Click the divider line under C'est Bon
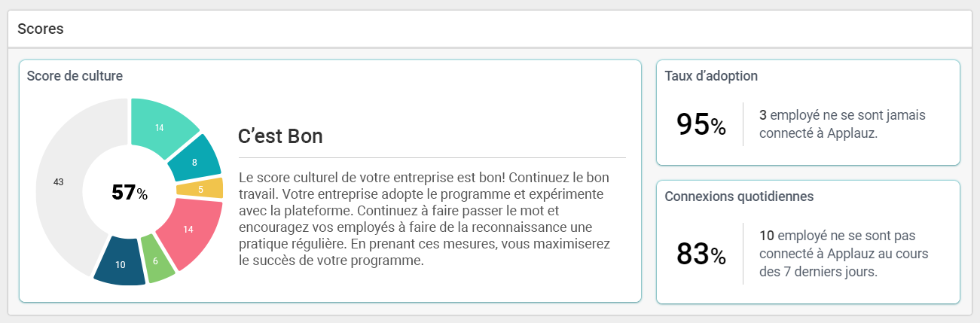980x323 pixels. [x=432, y=157]
